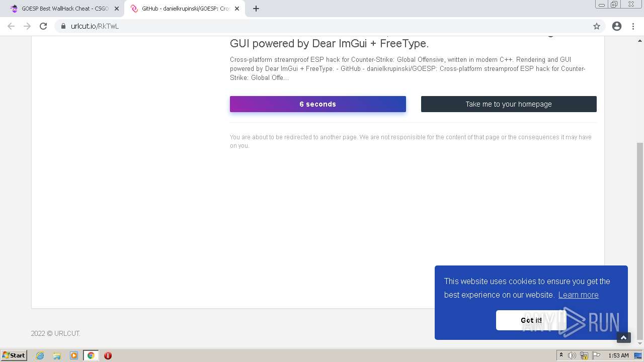
Task: Open media player taskbar icon
Action: [74, 355]
